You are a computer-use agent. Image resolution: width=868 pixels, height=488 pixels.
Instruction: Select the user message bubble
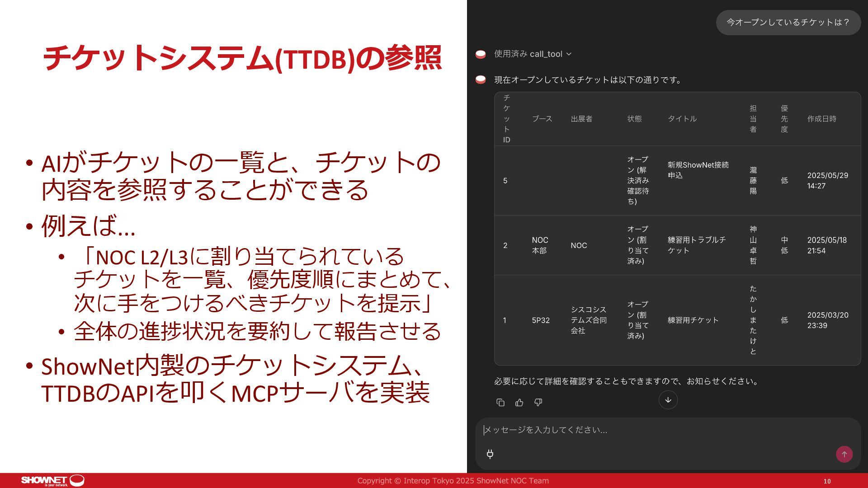(x=788, y=23)
